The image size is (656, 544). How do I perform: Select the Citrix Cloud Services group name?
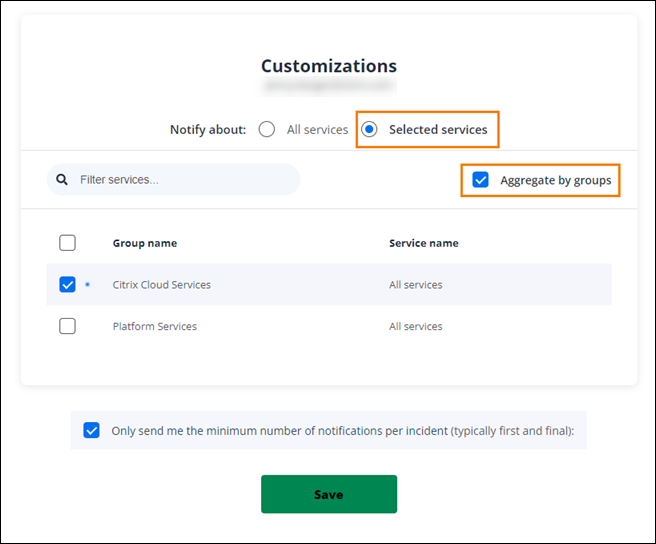pyautogui.click(x=162, y=285)
